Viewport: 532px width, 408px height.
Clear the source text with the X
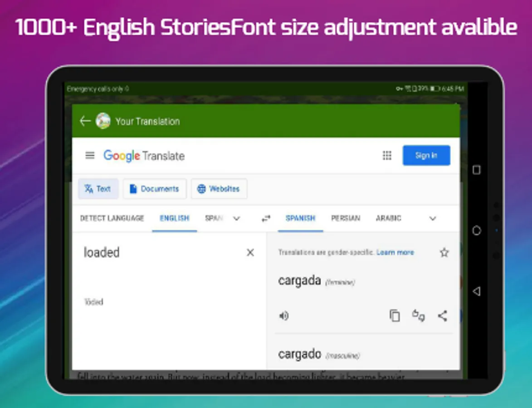click(x=250, y=253)
